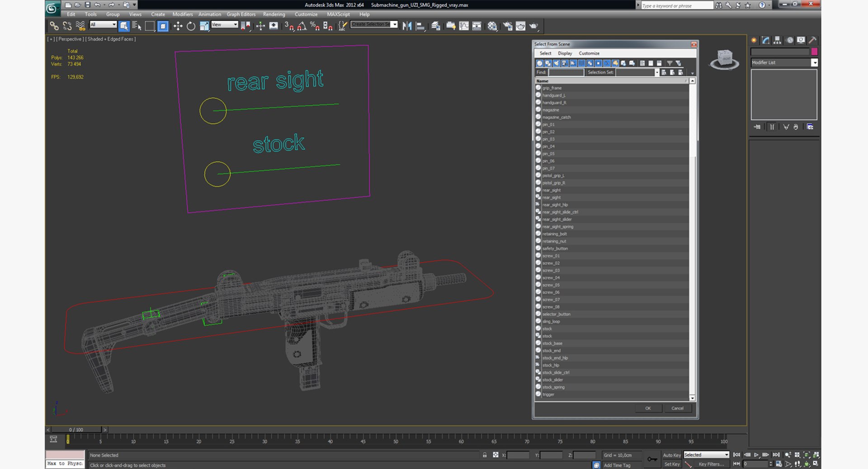Viewport: 868px width, 469px height.
Task: Click the Name column header
Action: click(612, 81)
